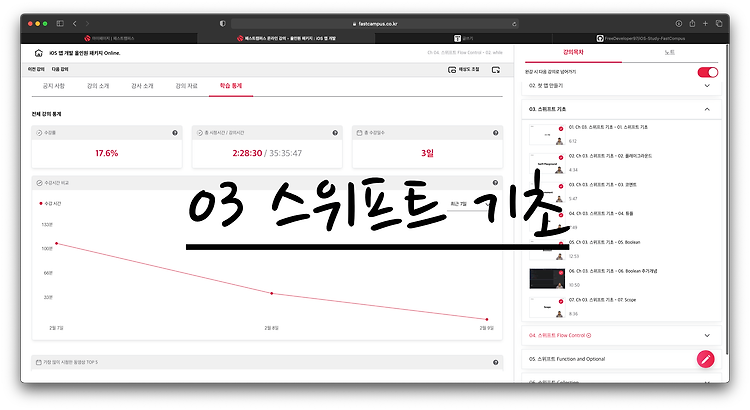
Task: Click the 2월 9일 chart data point
Action: click(487, 319)
